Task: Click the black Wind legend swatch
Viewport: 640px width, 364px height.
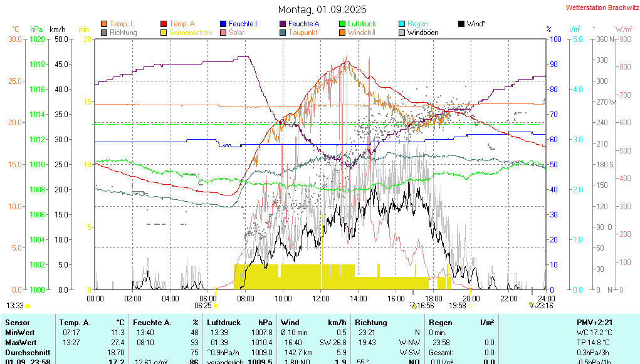Action: coord(461,24)
